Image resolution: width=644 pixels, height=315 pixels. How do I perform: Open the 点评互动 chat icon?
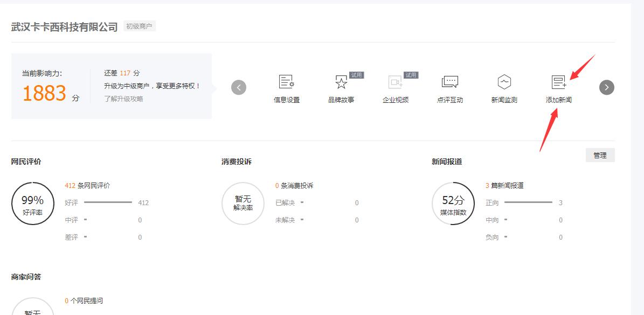click(450, 82)
